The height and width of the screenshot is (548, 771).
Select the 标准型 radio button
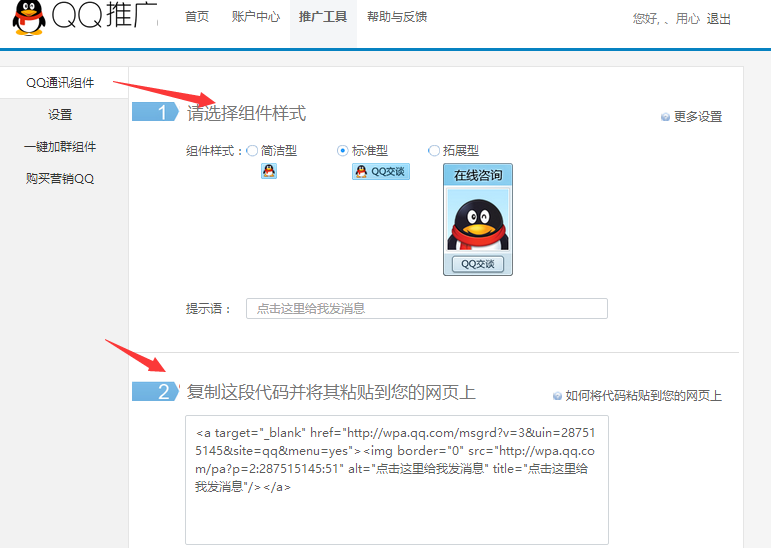click(343, 151)
